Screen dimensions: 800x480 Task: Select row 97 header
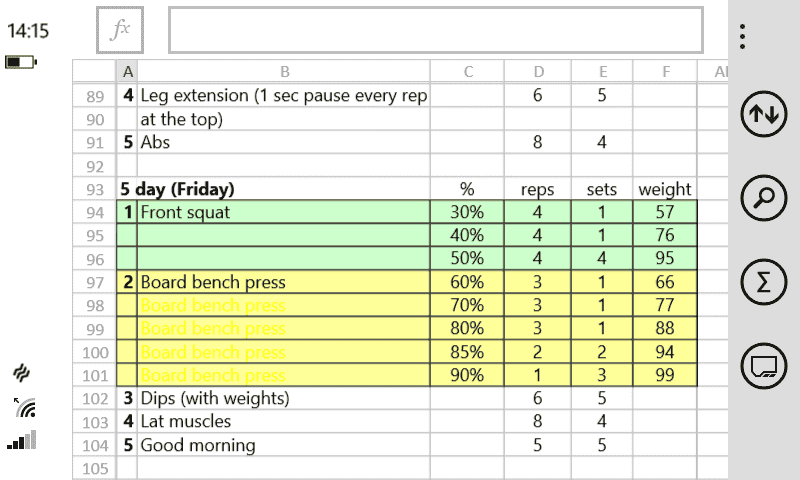click(x=95, y=282)
